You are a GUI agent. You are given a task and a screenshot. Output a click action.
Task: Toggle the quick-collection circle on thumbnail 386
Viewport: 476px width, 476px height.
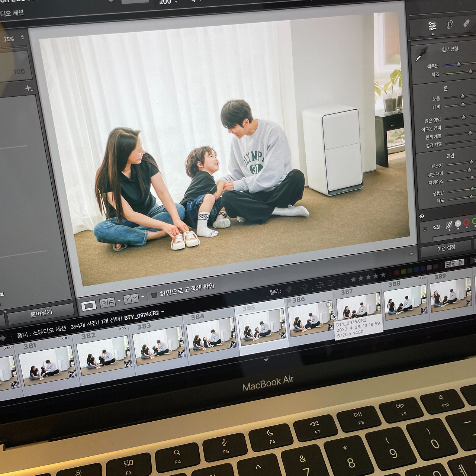click(x=328, y=305)
